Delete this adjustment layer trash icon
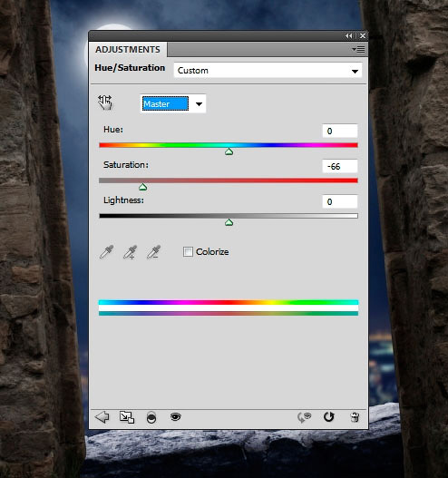This screenshot has height=478, width=448. click(355, 416)
